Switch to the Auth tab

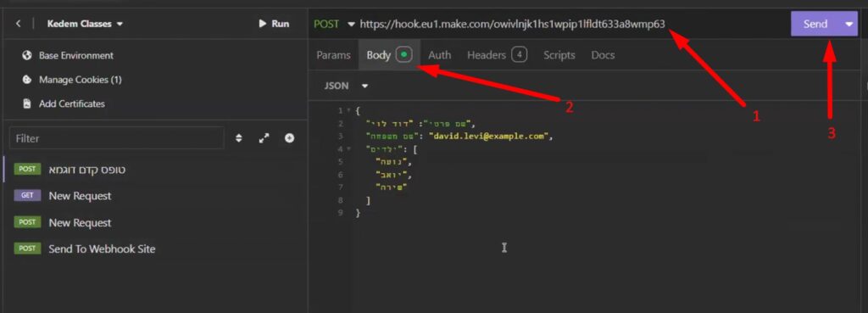(x=440, y=55)
